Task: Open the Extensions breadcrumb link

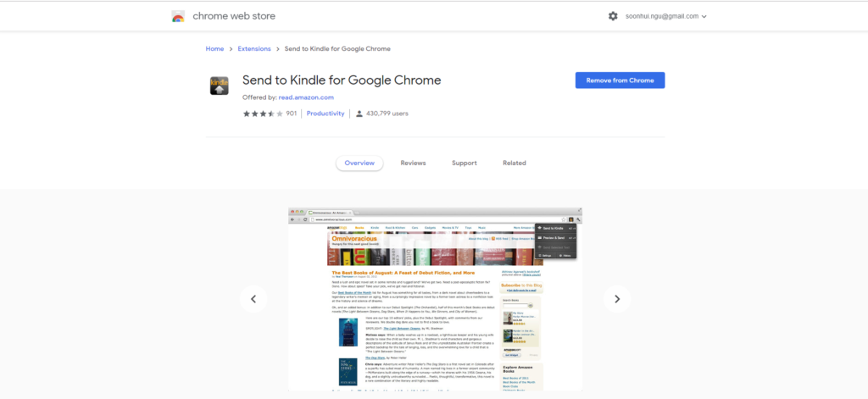Action: 254,48
